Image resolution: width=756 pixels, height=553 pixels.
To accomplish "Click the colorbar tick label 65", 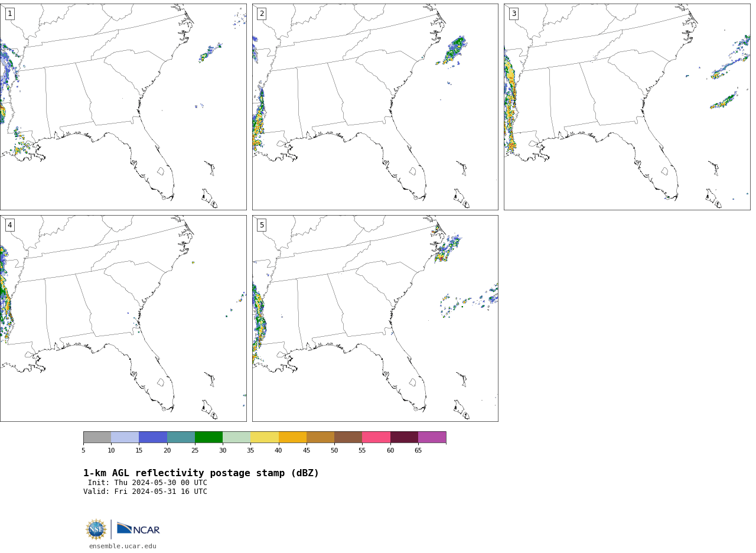I will (x=418, y=451).
